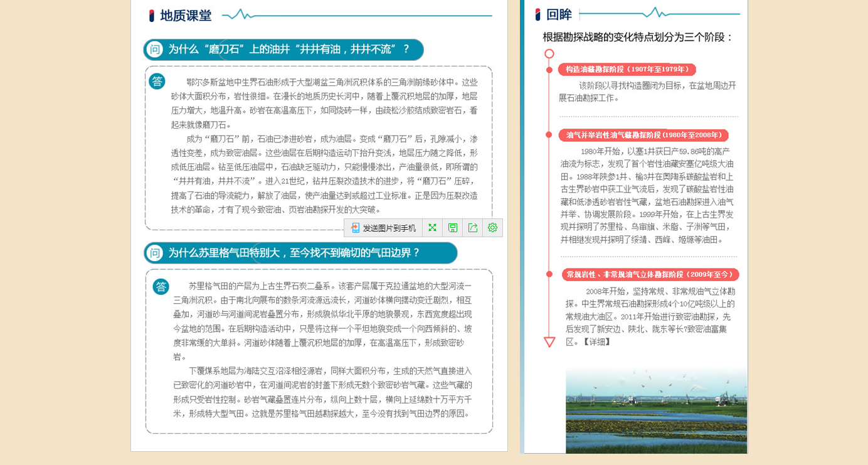Screen dimensions: 868x465
Task: Click the green save image icon
Action: [x=453, y=228]
